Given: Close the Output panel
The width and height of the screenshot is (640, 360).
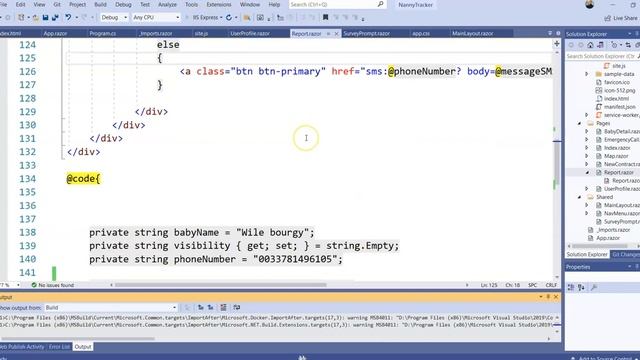Looking at the screenshot, I should tap(556, 297).
